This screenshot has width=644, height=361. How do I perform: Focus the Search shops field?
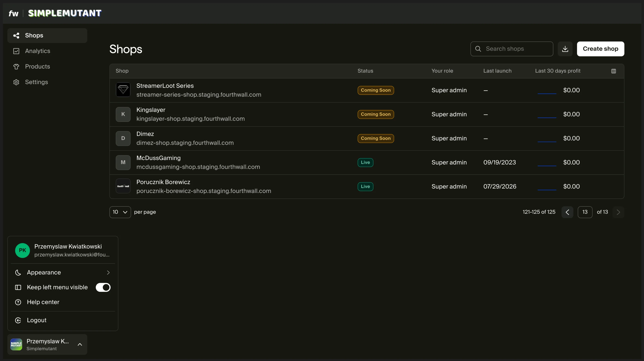pos(512,49)
